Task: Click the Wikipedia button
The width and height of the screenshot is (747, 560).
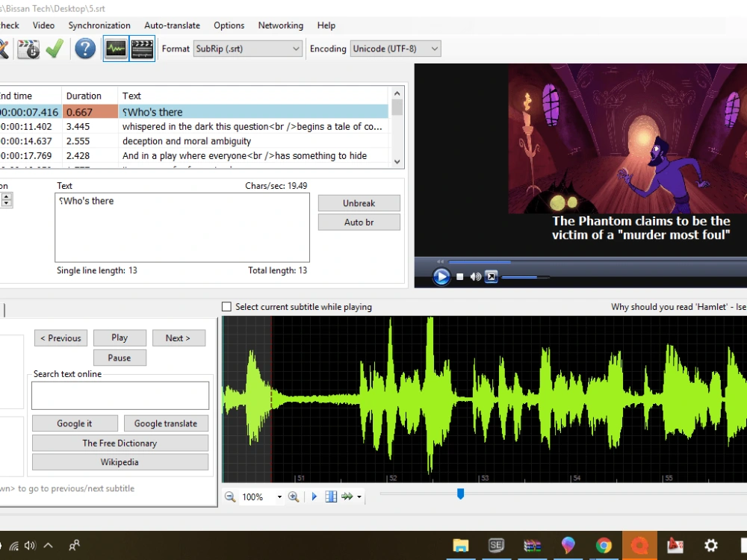Action: click(x=120, y=462)
